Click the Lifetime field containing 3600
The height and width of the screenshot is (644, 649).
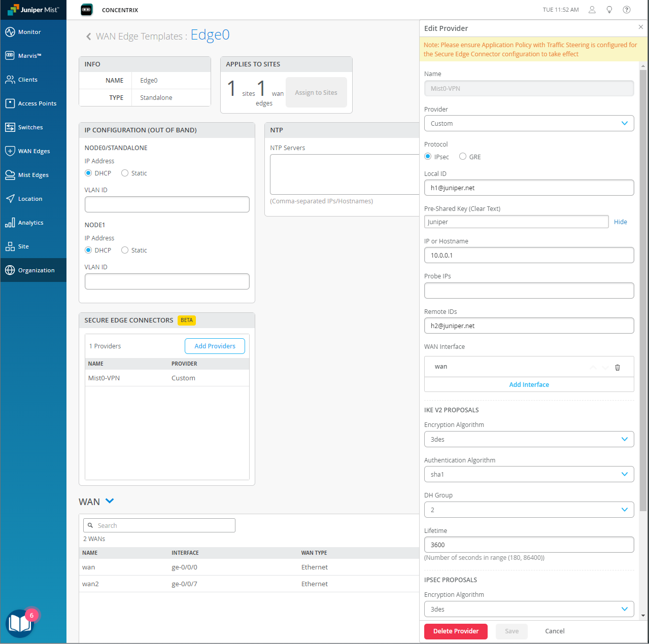[529, 544]
